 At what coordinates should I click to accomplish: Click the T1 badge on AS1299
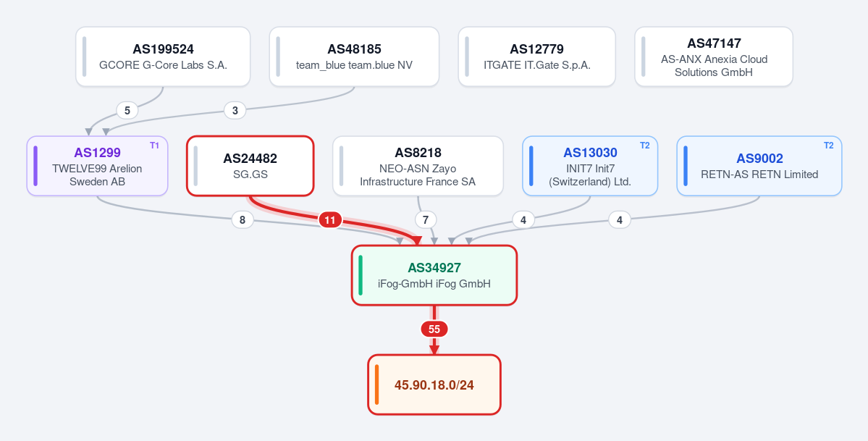point(154,146)
